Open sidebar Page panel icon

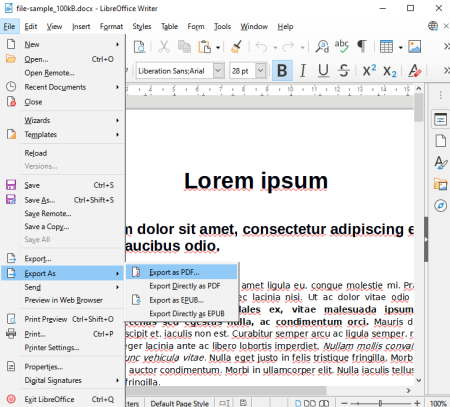click(440, 141)
